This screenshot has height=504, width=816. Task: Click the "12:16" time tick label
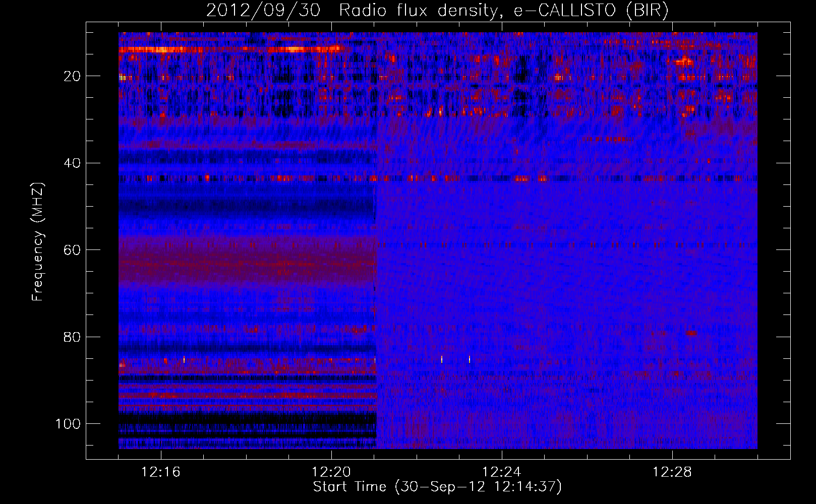tap(161, 472)
